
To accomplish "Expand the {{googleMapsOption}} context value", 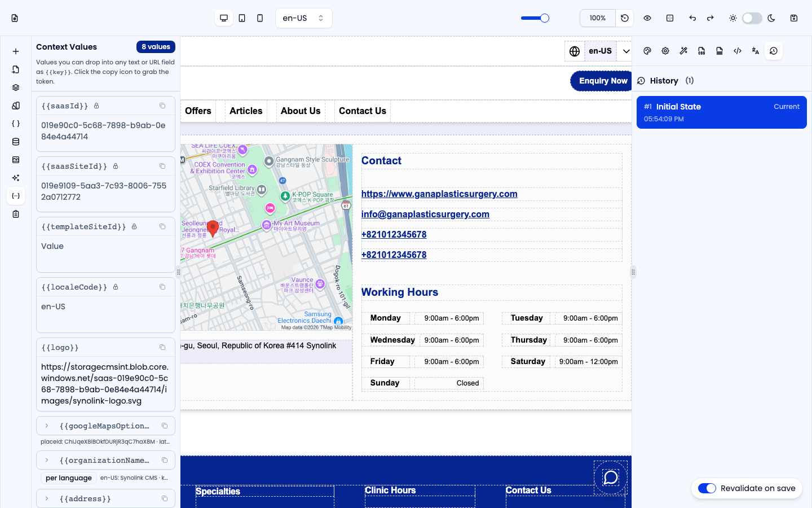I will point(47,426).
